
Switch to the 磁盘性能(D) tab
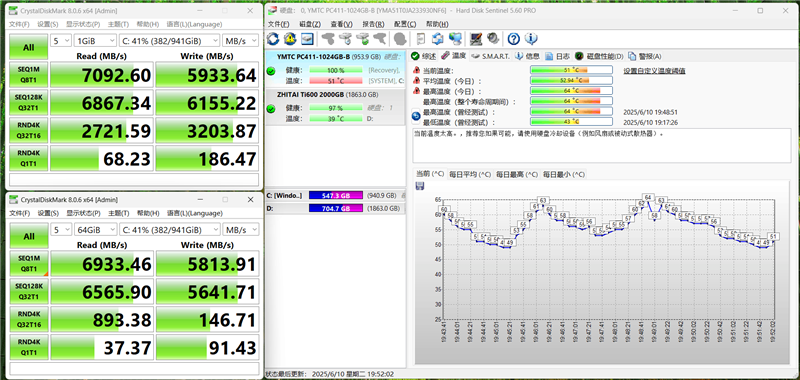pos(599,56)
